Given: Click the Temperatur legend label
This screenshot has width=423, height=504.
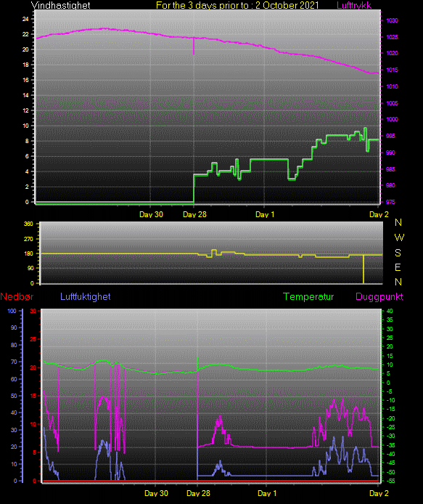Looking at the screenshot, I should click(308, 296).
